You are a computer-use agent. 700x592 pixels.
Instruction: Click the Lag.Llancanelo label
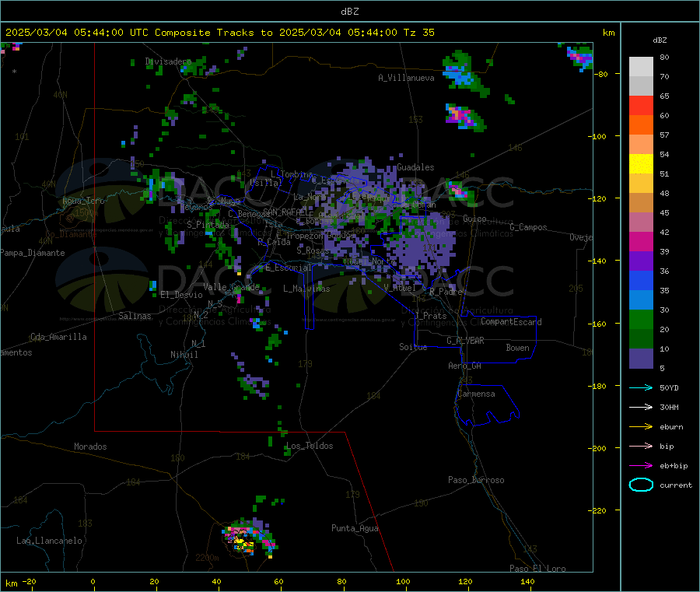pos(49,541)
